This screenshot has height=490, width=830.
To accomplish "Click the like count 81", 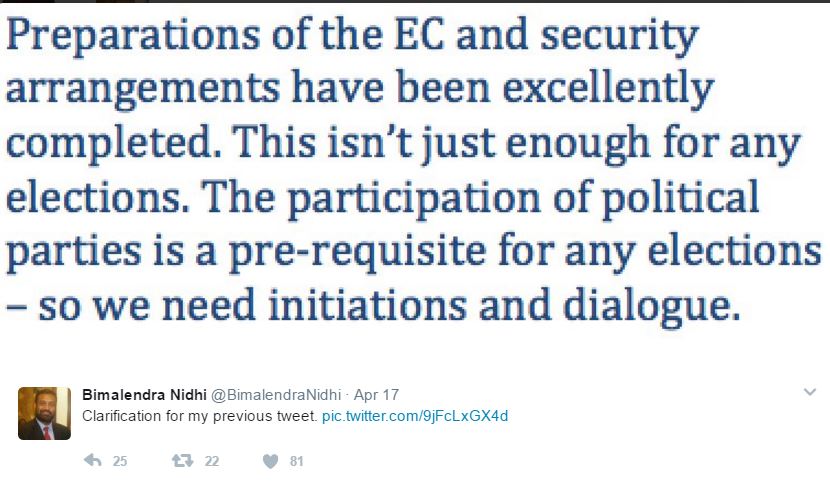I will (x=296, y=461).
